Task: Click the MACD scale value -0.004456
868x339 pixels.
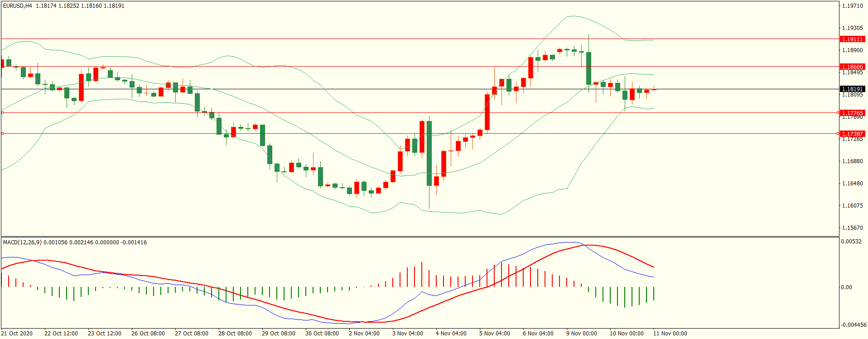Action: (x=854, y=325)
